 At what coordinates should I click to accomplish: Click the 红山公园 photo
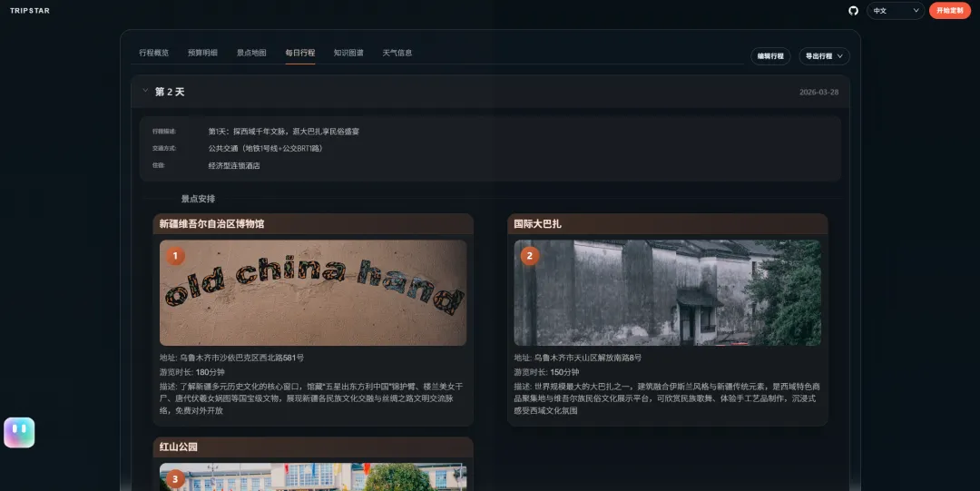point(313,477)
